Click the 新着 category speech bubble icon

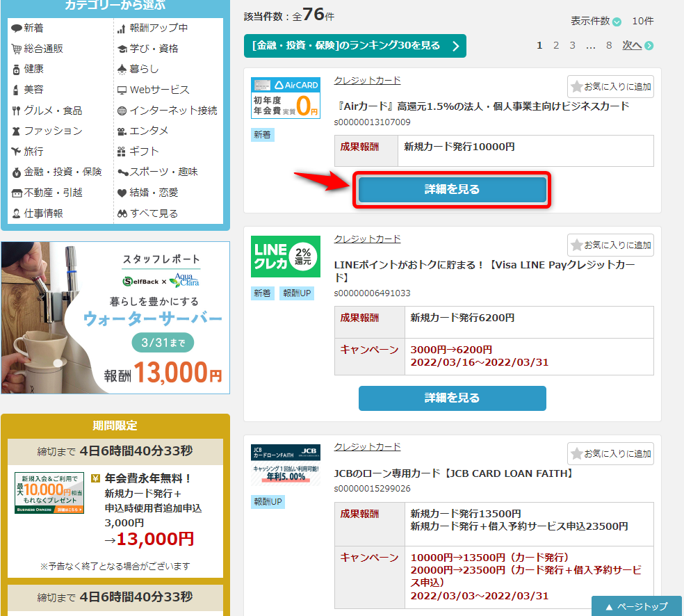click(x=17, y=29)
